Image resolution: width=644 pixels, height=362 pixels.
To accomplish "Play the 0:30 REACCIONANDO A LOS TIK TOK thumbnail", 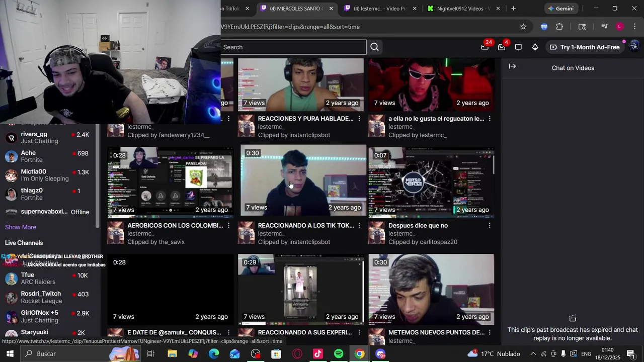I will pyautogui.click(x=303, y=180).
